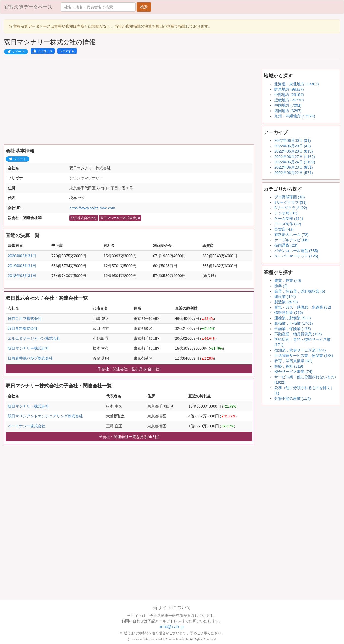
Task: Click the Facebook Like (いいね!) button
Action: coord(43,51)
